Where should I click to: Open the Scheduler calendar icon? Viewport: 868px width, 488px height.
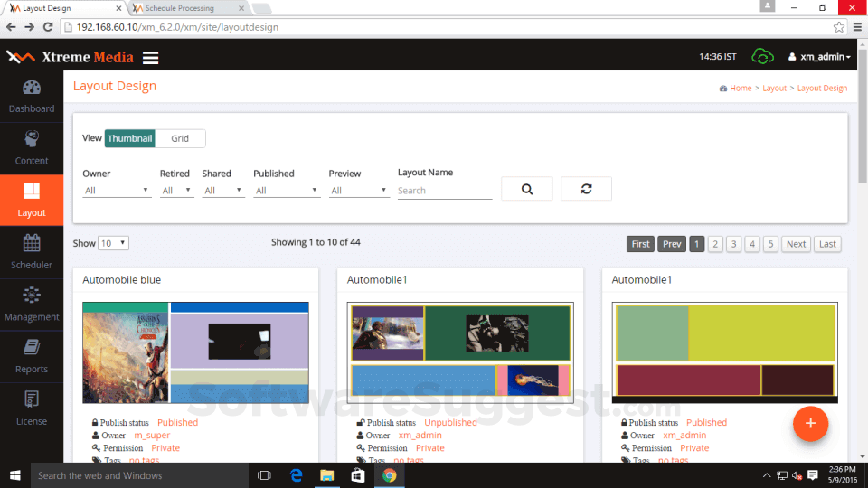(x=32, y=244)
